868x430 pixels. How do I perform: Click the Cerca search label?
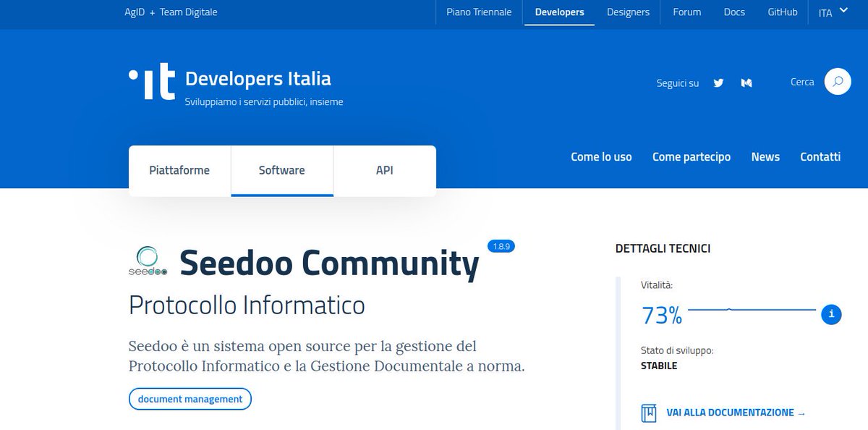(802, 82)
